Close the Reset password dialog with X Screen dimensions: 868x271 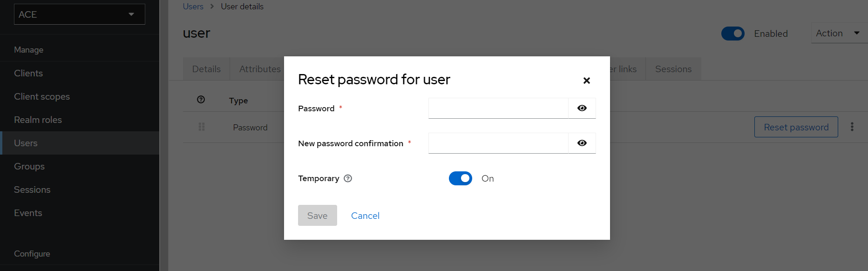587,81
